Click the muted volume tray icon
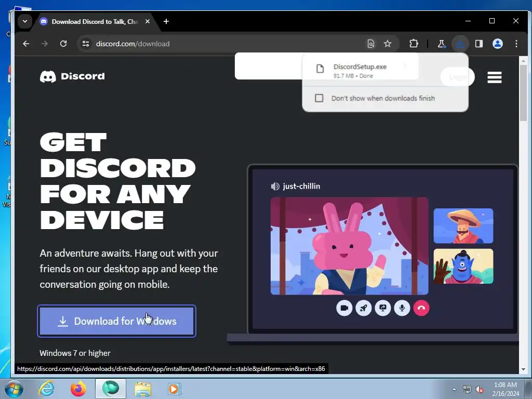Screen dimensions: 532x399 480,390
